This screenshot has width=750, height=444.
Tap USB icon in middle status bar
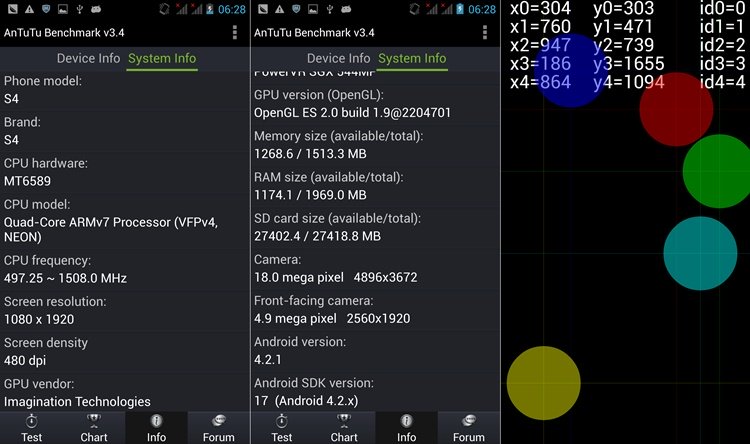(x=330, y=9)
